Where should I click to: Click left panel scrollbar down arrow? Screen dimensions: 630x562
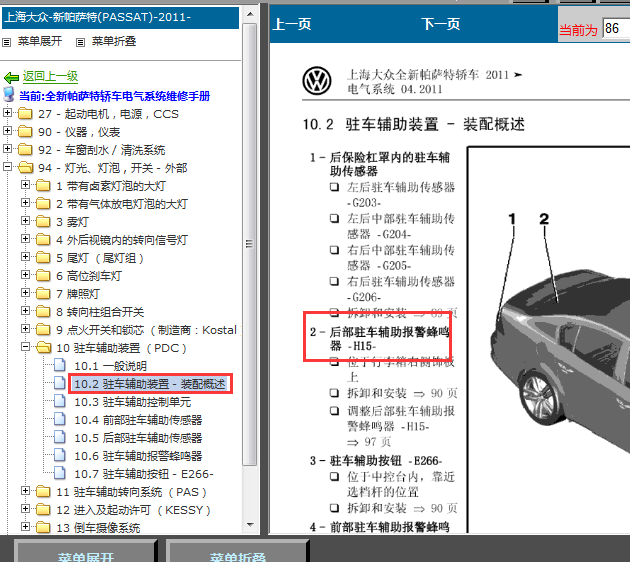tap(250, 525)
